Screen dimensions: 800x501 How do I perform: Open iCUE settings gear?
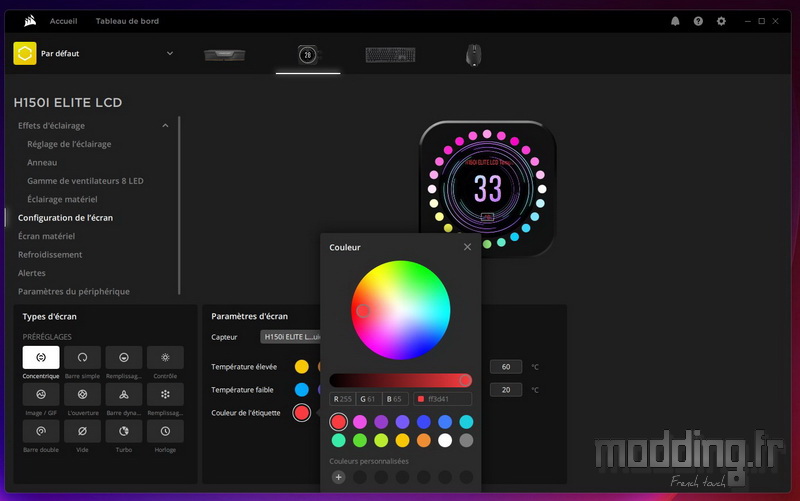(721, 21)
